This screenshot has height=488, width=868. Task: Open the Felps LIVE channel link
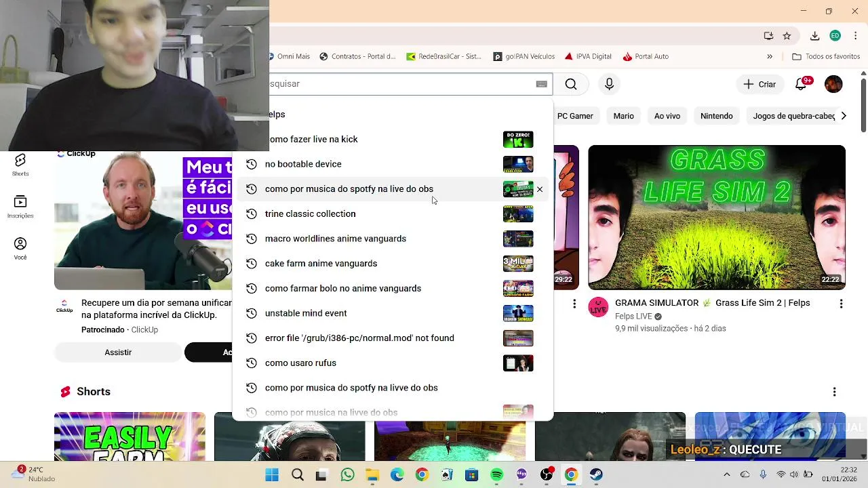(633, 317)
